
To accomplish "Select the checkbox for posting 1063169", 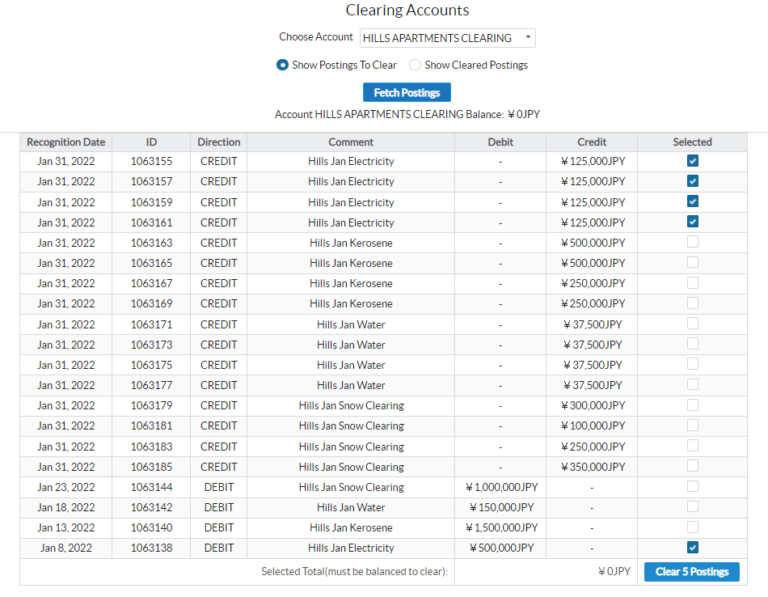I will pos(692,303).
